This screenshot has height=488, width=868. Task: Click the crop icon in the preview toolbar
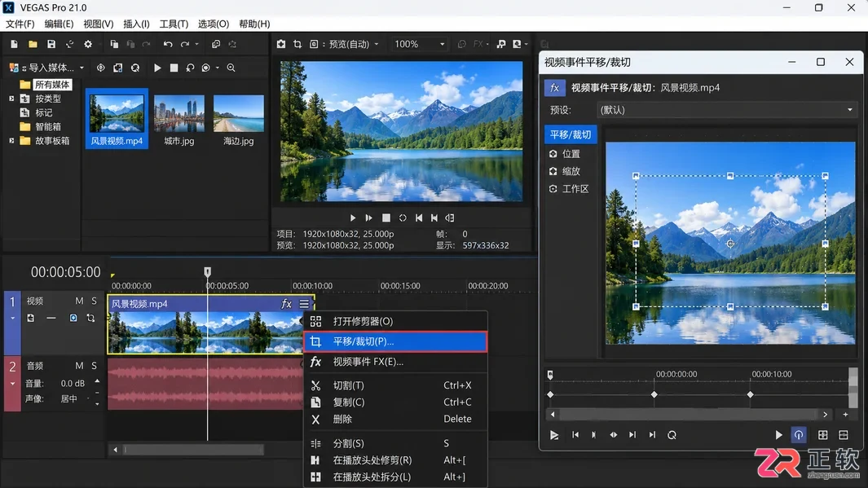tap(297, 44)
